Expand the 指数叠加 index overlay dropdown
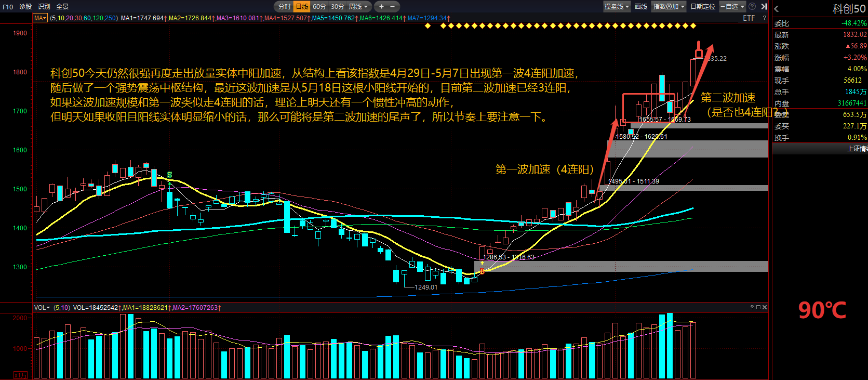868x380 pixels. [x=669, y=7]
